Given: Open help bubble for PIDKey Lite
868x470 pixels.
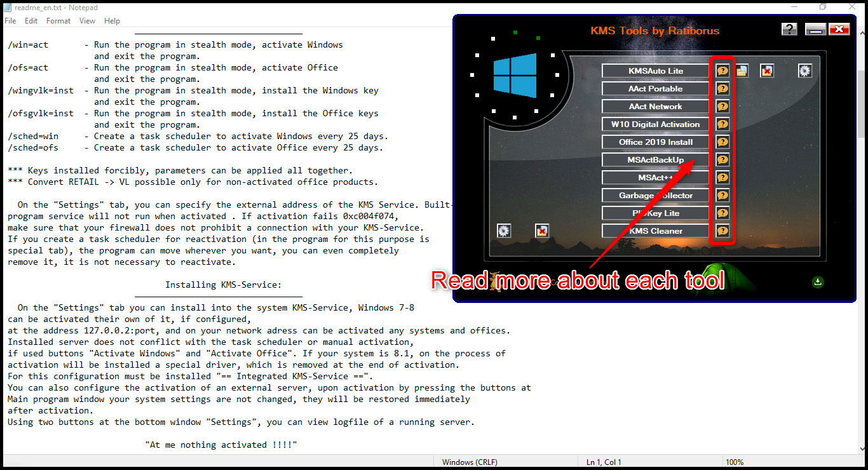Looking at the screenshot, I should coord(722,213).
